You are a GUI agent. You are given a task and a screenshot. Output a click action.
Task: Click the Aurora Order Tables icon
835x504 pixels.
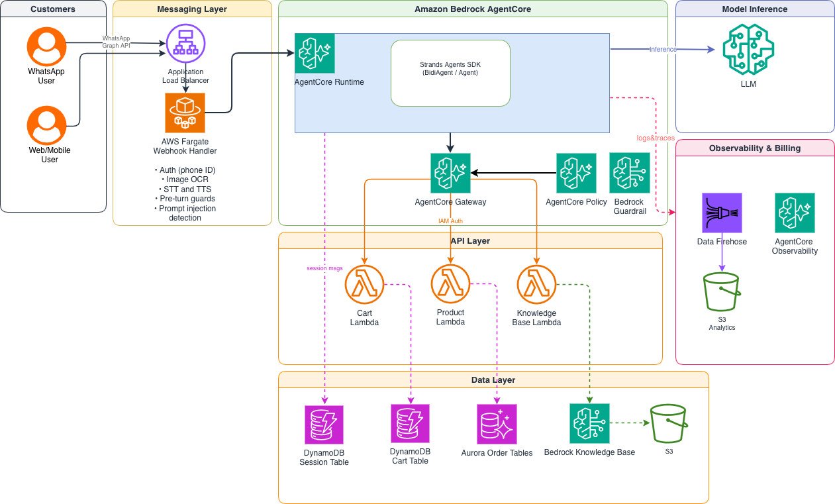pyautogui.click(x=497, y=424)
